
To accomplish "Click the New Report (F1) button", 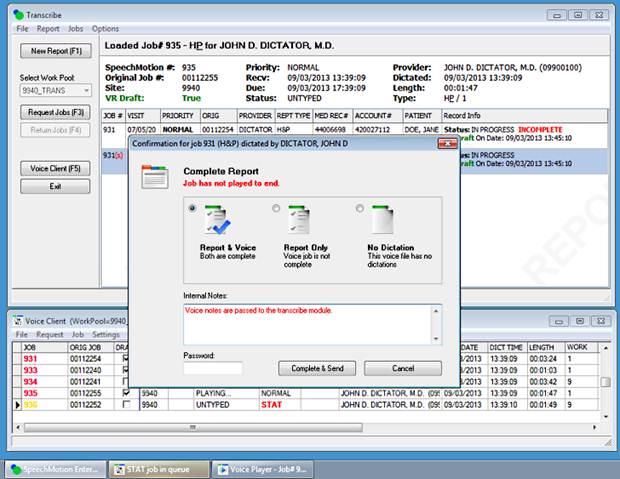I will (x=56, y=50).
